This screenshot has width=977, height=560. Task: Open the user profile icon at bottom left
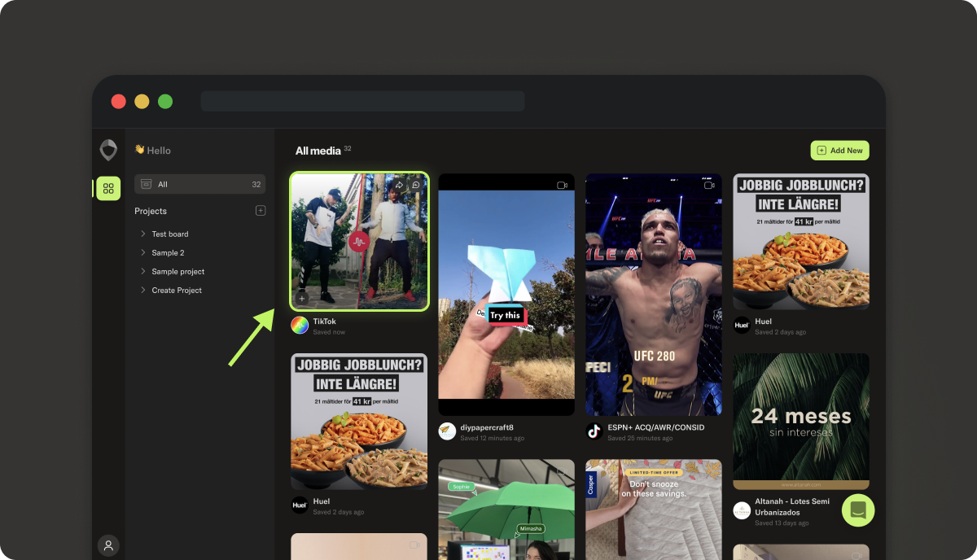click(108, 545)
